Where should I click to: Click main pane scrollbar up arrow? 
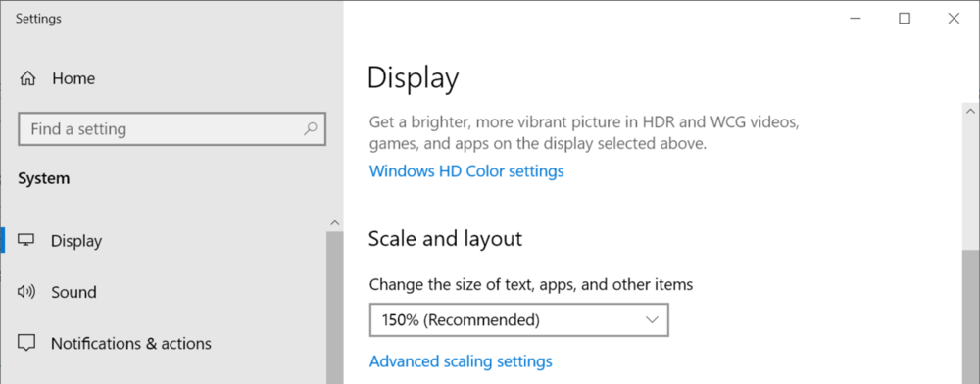tap(970, 111)
